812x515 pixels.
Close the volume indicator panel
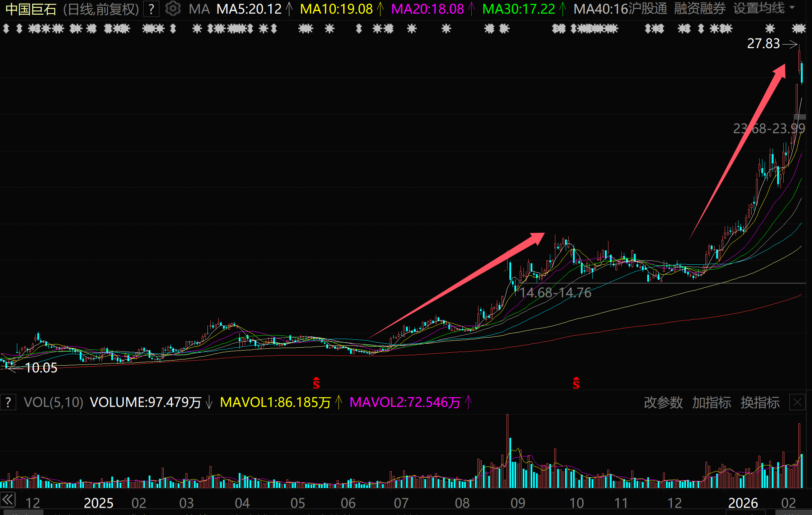797,403
